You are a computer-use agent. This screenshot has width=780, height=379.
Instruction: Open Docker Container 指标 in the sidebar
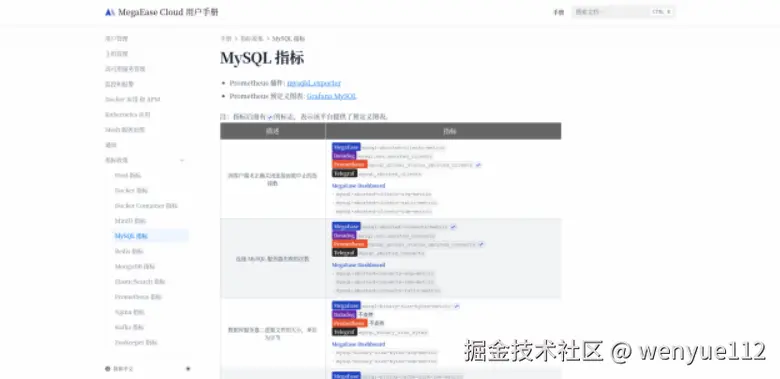click(x=146, y=206)
